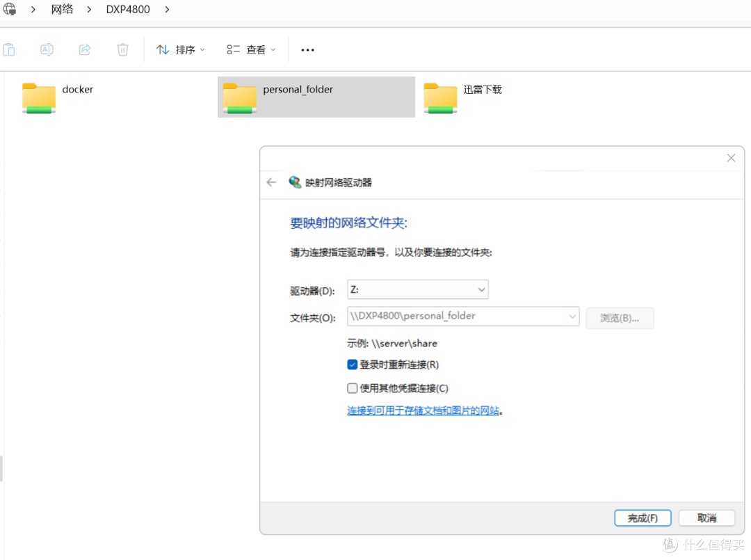Screen dimensions: 751x560
Task: Select the docker shared folder
Action: (x=58, y=97)
